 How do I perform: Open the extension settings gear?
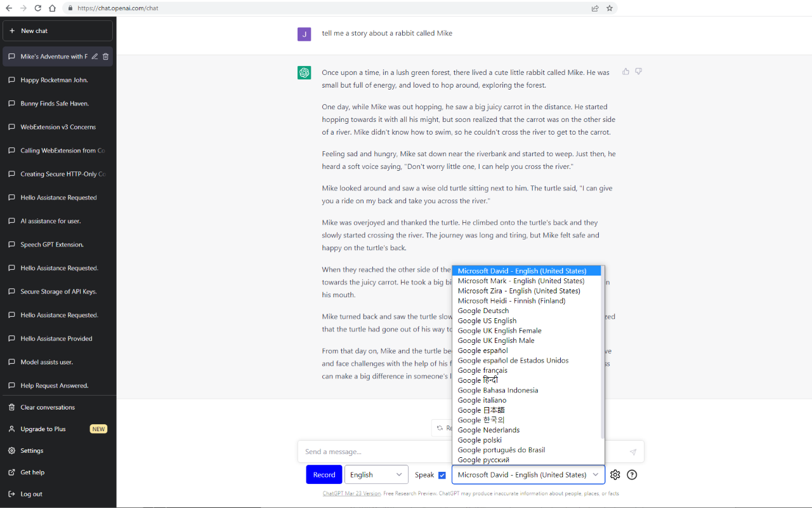(615, 474)
